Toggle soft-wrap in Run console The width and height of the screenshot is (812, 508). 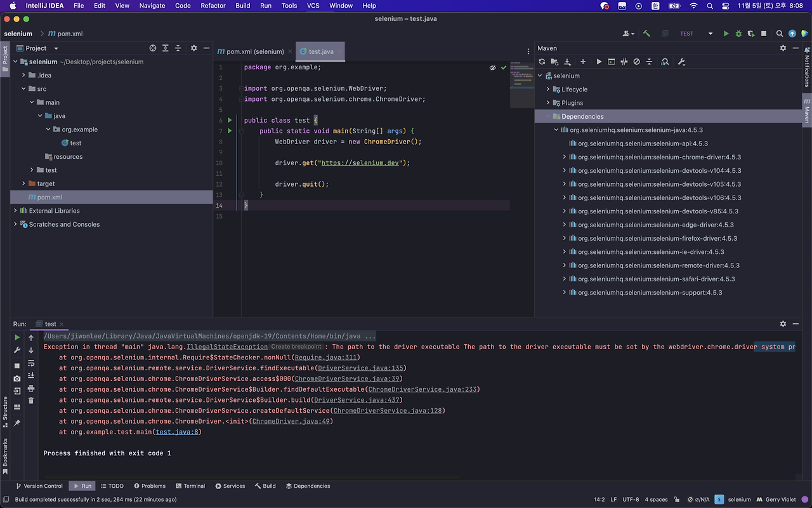31,363
